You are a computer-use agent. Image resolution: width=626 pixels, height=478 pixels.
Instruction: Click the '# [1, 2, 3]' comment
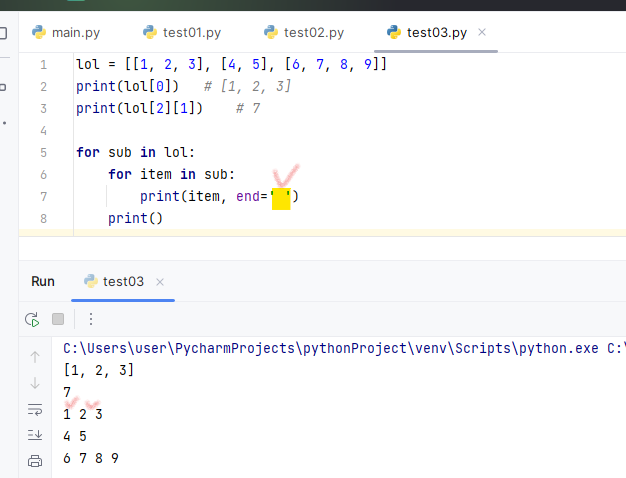click(248, 86)
